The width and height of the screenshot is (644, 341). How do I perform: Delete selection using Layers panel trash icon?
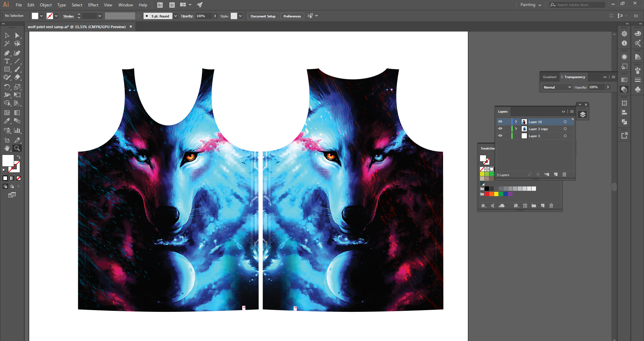564,174
